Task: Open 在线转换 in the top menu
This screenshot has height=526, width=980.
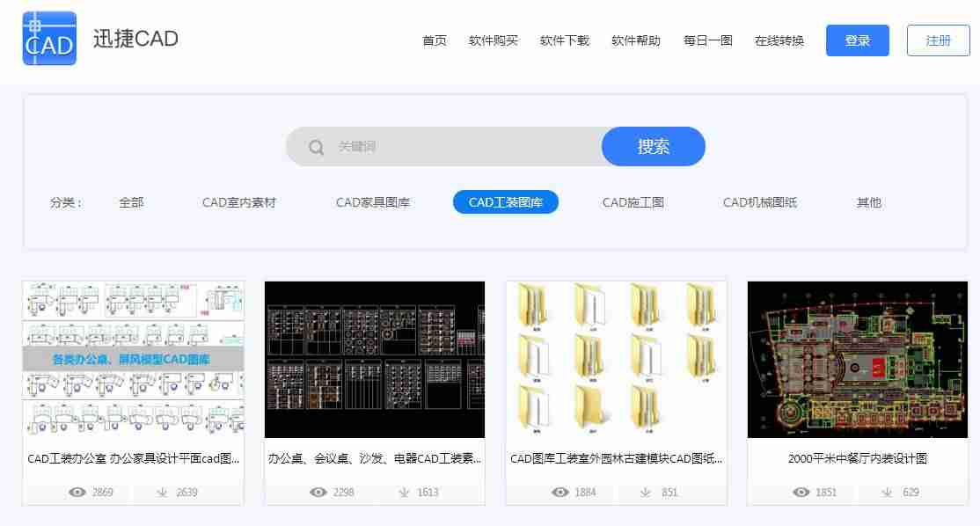Action: pyautogui.click(x=779, y=40)
